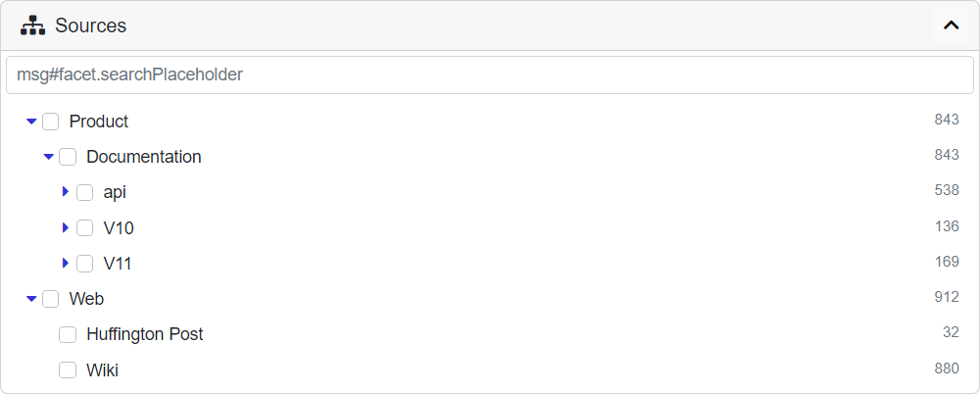Tick the Web checkbox
Image resolution: width=980 pixels, height=394 pixels.
tap(51, 299)
